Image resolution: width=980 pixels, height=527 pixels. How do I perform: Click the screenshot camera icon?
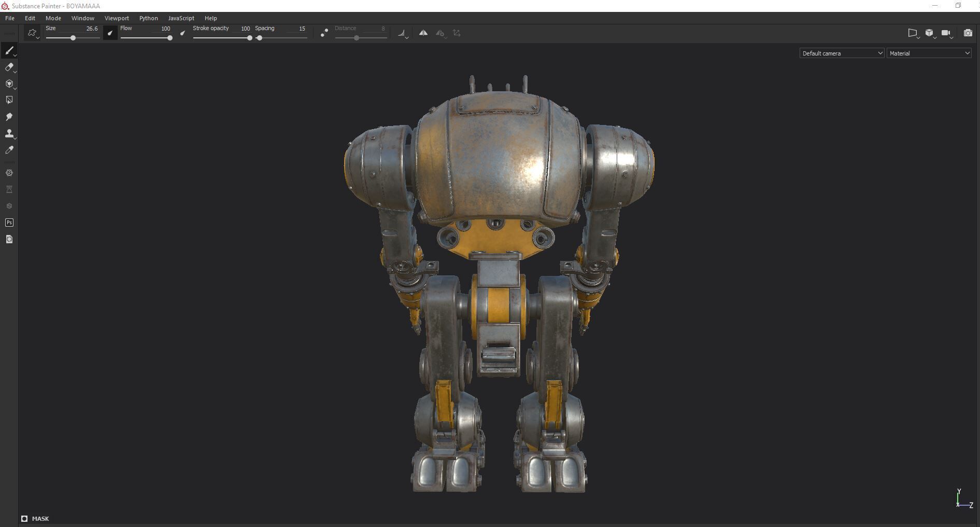tap(968, 33)
